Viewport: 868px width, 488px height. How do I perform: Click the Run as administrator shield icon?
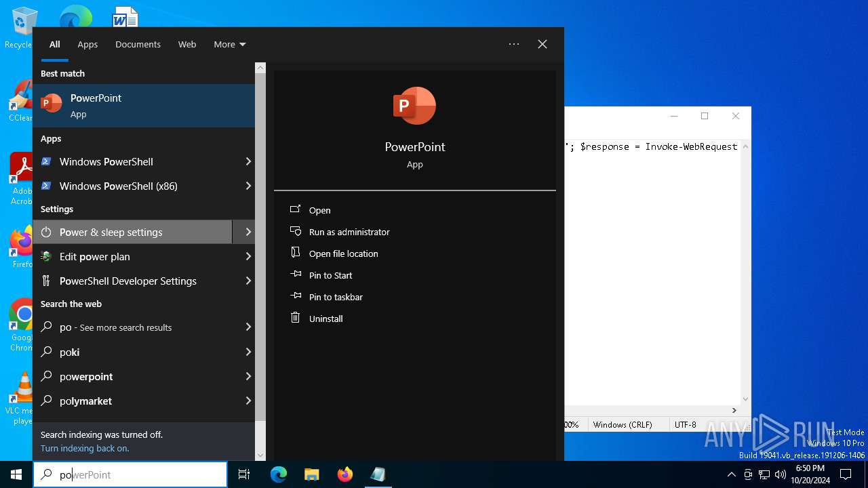[x=295, y=231]
